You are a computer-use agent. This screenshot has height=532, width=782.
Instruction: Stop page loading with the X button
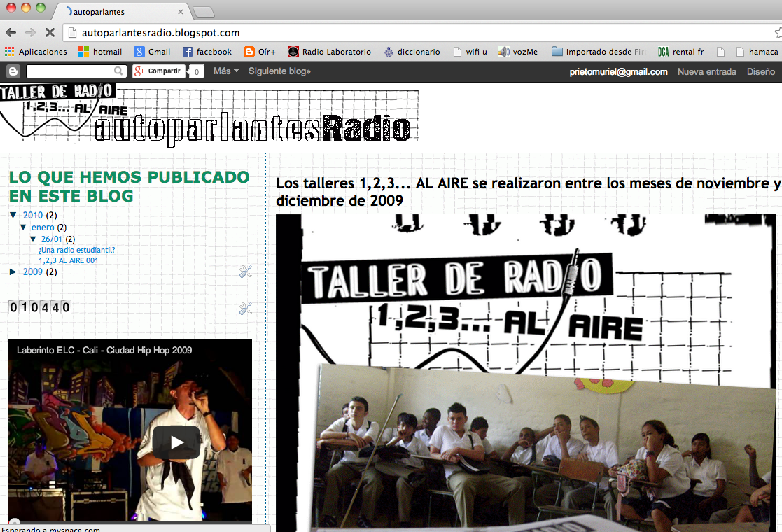[50, 33]
